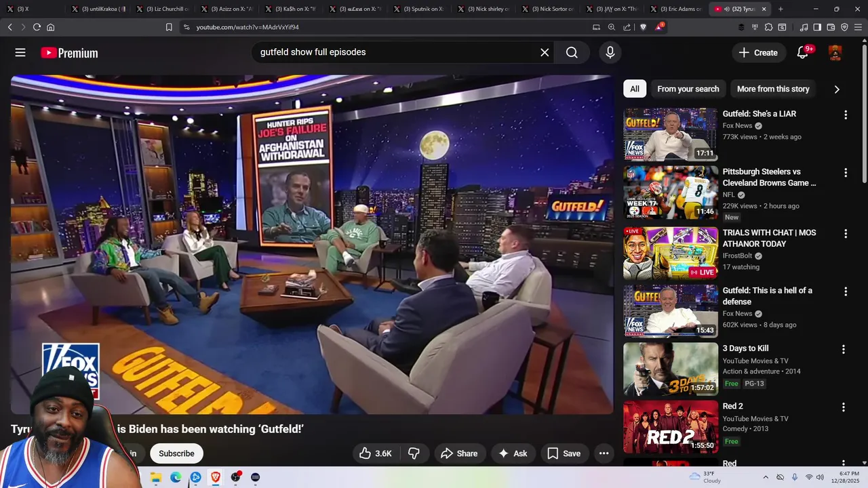Switch to untilKrakoa X tab
868x488 pixels.
99,9
